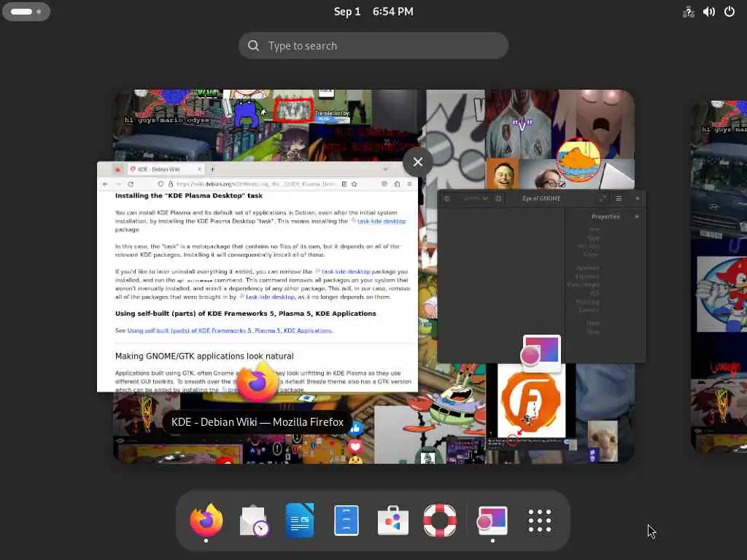
Task: Click the network status icon
Action: point(689,12)
